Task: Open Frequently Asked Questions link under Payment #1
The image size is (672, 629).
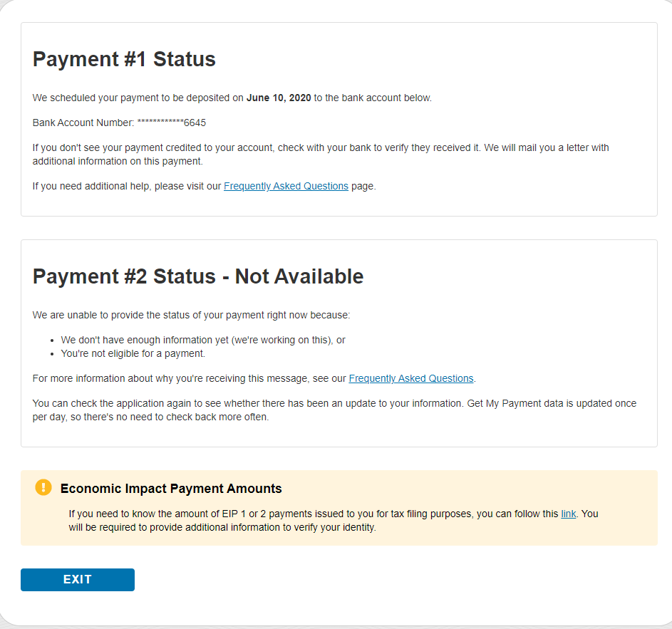Action: pyautogui.click(x=286, y=187)
